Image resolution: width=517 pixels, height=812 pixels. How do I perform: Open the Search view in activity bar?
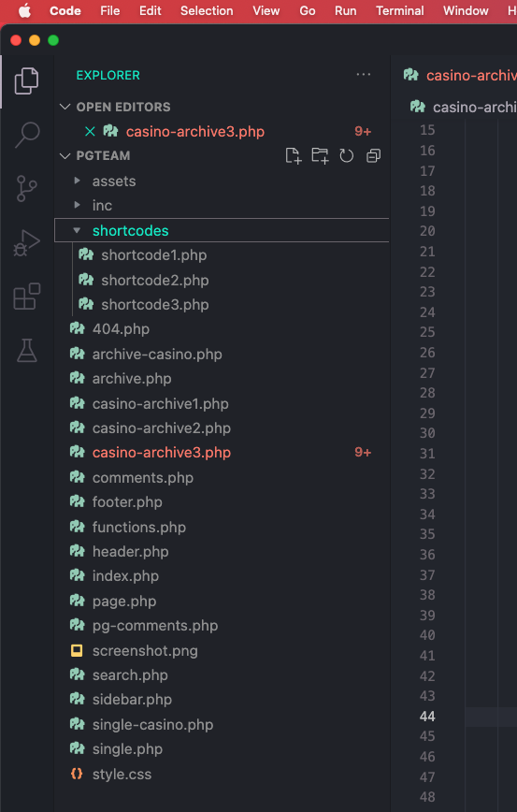[x=27, y=135]
